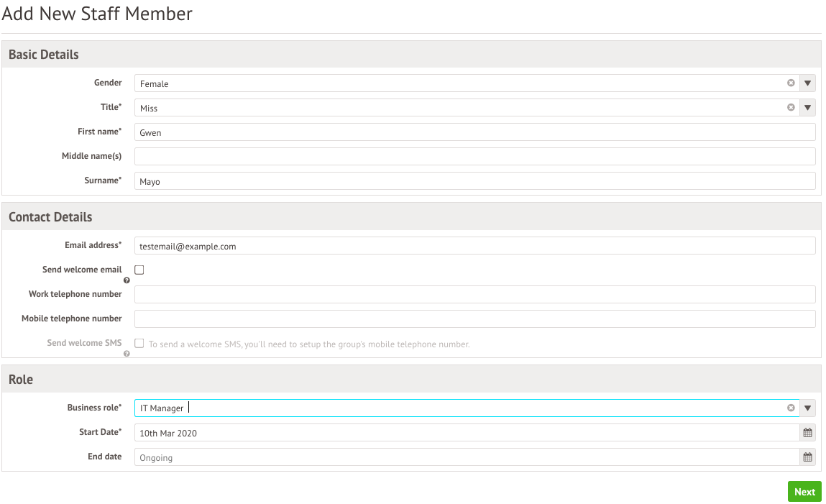The image size is (826, 504).
Task: Click the Basic Details section heading
Action: (44, 55)
